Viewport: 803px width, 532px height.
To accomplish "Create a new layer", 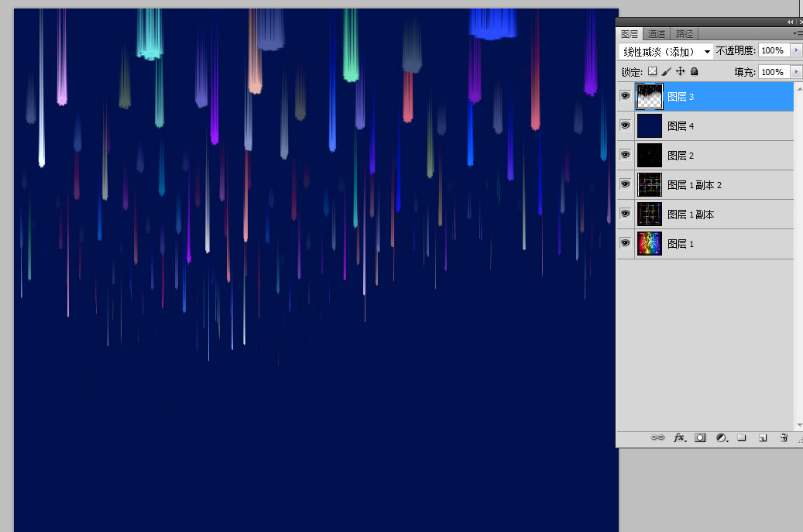I will [x=763, y=438].
